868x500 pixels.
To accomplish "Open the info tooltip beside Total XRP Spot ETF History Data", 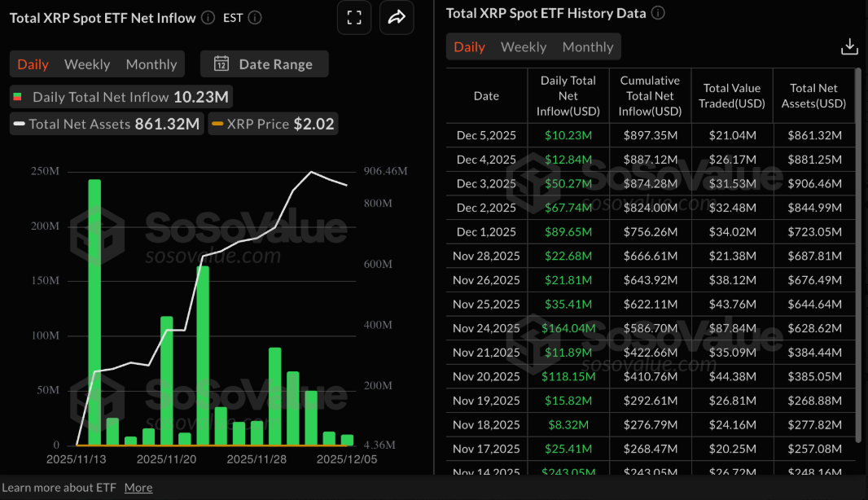I will pos(658,13).
